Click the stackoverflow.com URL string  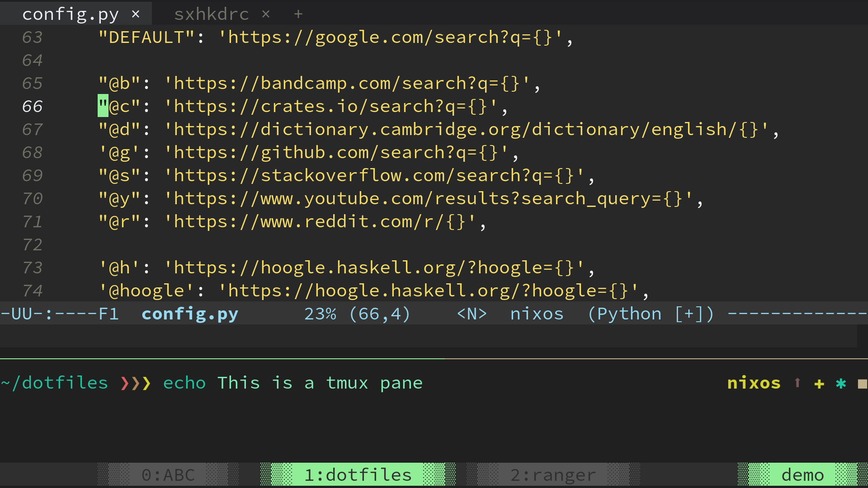(374, 175)
